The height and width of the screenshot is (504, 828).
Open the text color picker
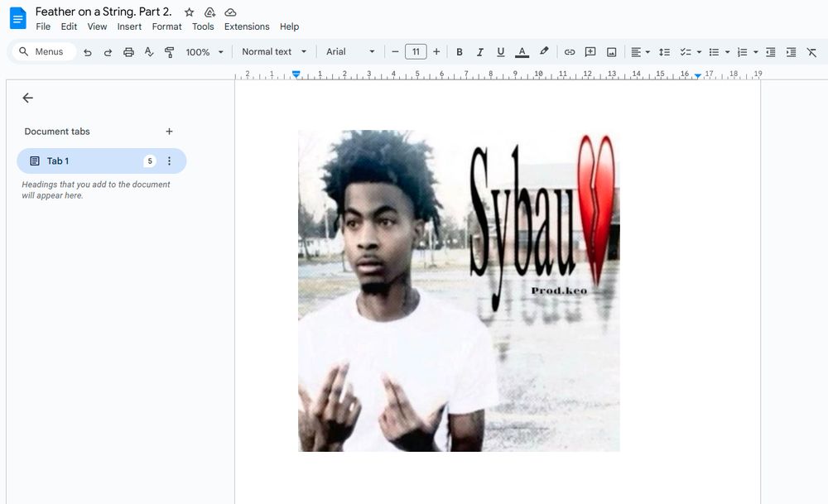[522, 51]
